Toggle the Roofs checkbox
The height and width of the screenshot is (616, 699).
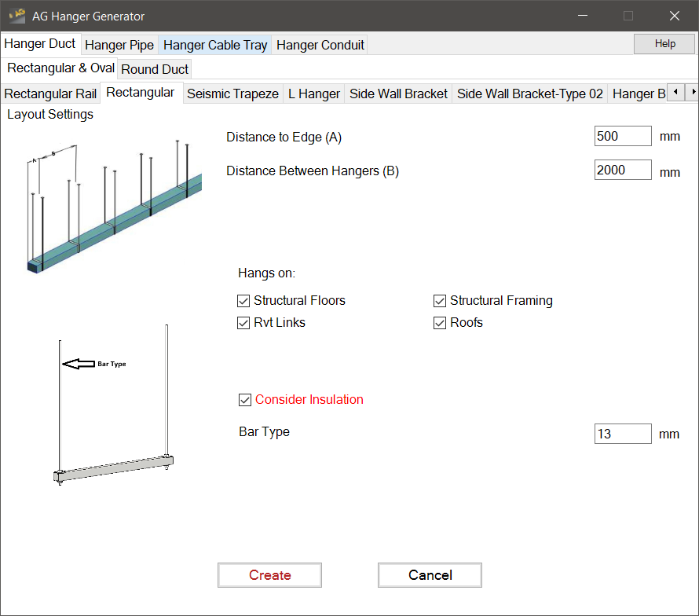(x=440, y=323)
